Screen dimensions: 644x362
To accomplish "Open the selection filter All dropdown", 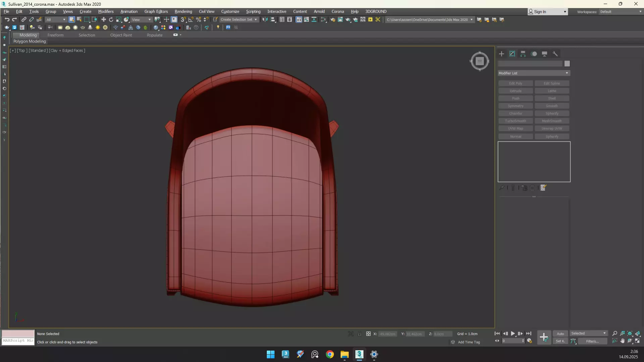I will (56, 19).
